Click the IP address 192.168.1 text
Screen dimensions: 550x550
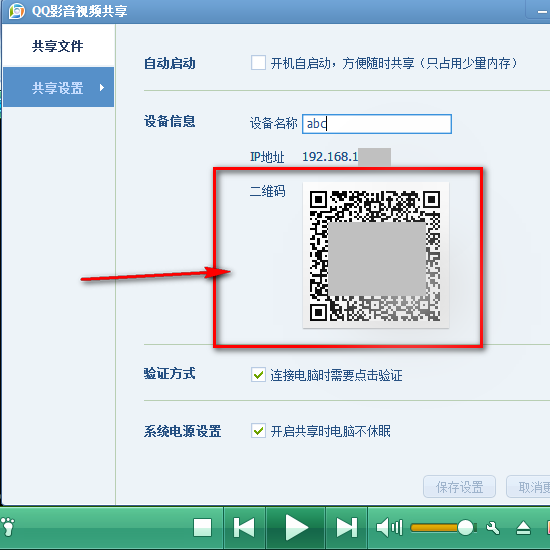click(330, 157)
